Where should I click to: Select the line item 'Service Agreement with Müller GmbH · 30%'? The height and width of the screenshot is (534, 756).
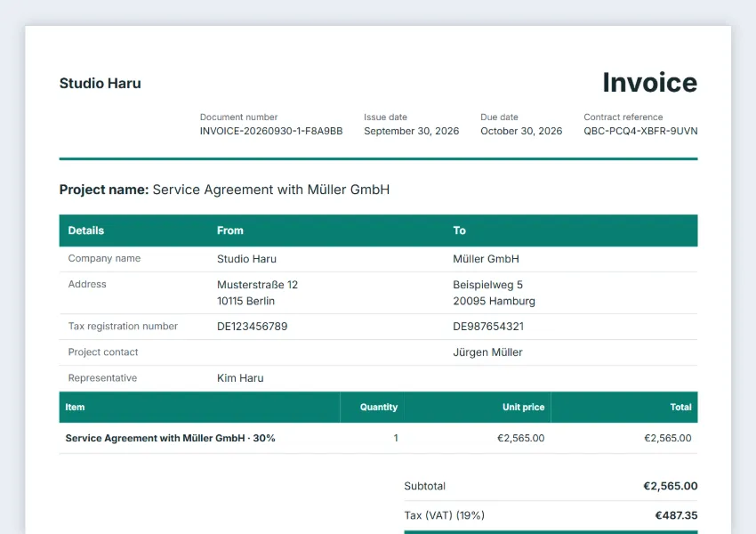170,438
